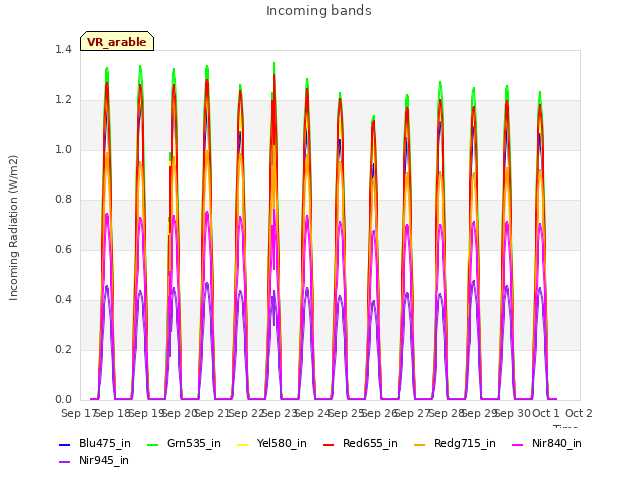This screenshot has height=480, width=640.
Task: Click the 0.2 y-axis tick label
Action: [63, 349]
